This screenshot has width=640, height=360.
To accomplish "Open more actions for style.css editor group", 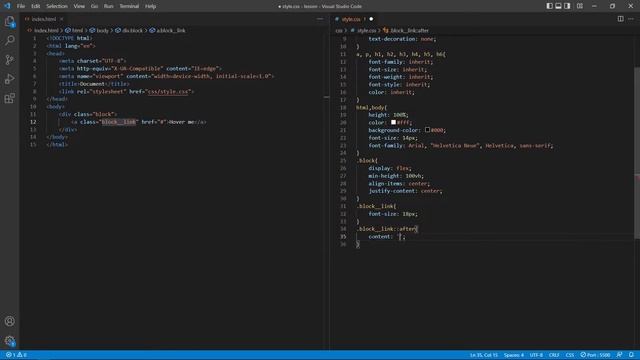I will point(631,19).
